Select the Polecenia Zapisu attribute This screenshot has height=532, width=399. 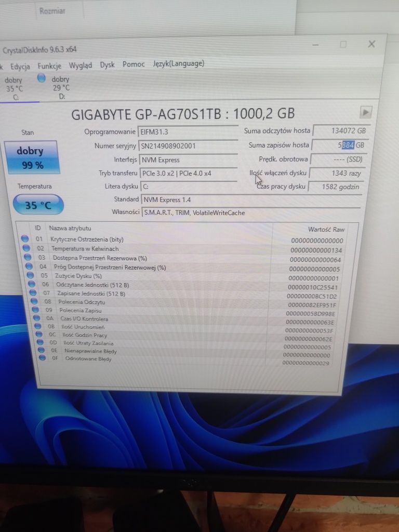[81, 310]
